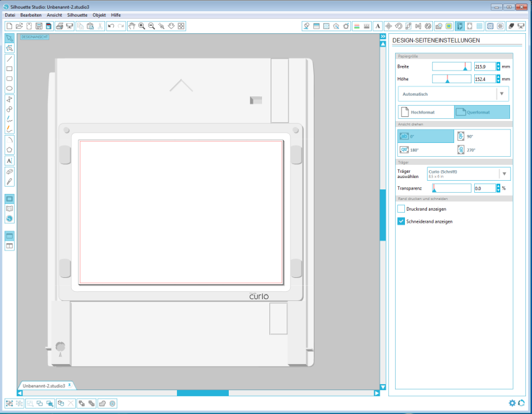Open the Automatisch paper size dropdown
This screenshot has width=532, height=414.
pyautogui.click(x=454, y=94)
